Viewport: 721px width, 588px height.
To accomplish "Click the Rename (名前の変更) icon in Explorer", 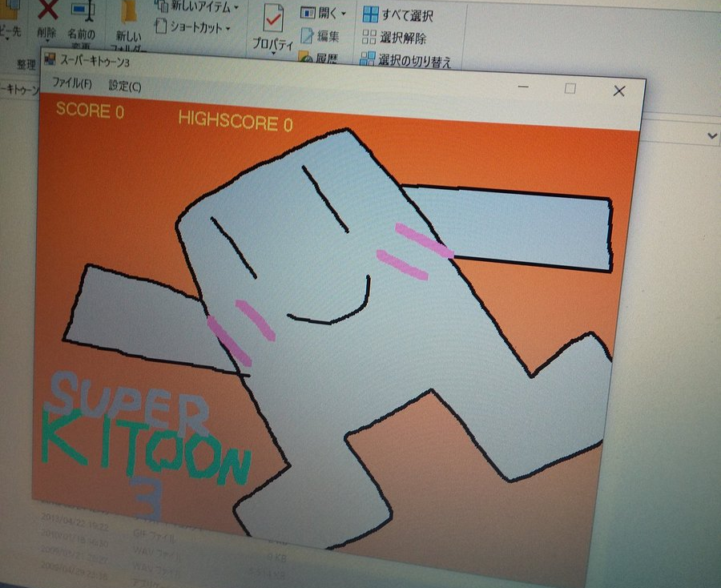I will 83,11.
